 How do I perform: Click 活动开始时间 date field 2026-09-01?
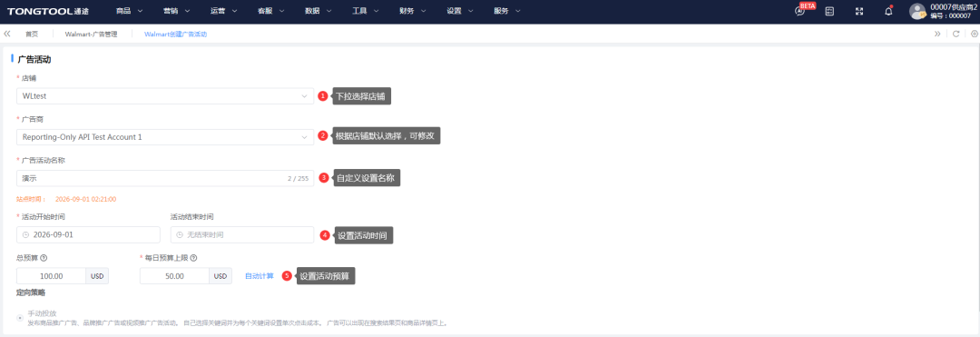[x=88, y=235]
